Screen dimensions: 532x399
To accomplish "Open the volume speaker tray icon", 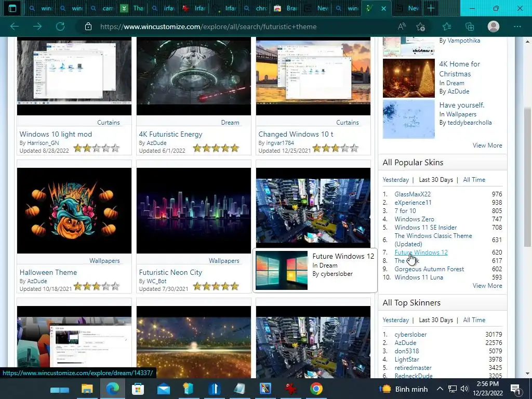I will click(x=464, y=389).
